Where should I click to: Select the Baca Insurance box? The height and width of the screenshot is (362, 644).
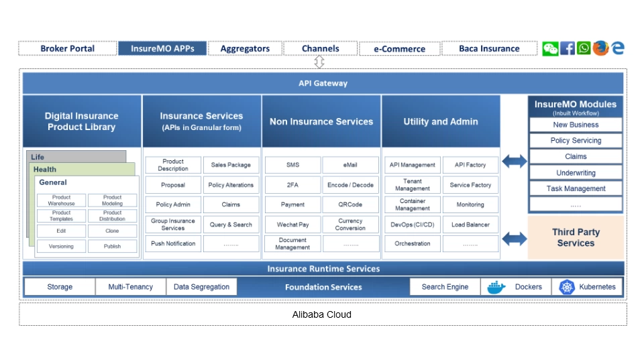click(x=489, y=48)
